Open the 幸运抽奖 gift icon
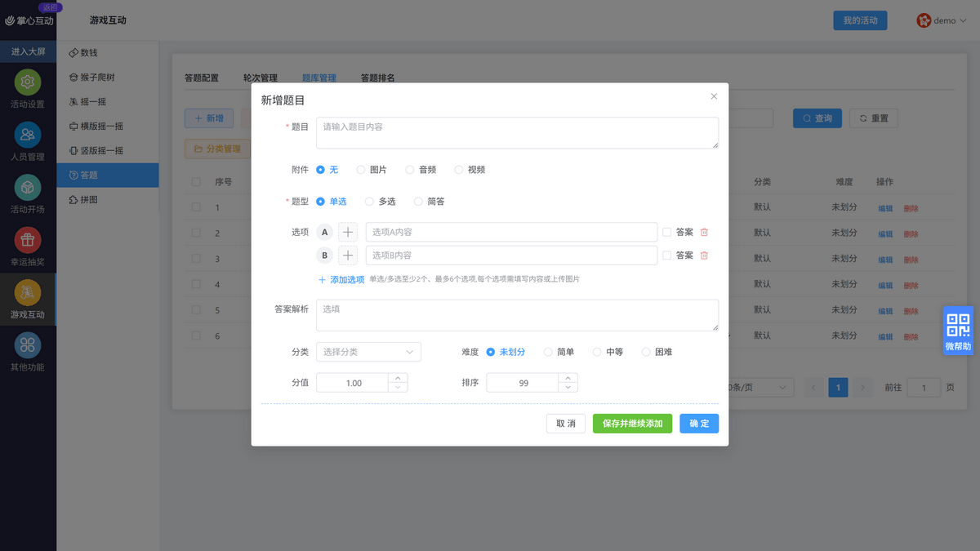Screen dimensions: 980x551 click(28, 240)
